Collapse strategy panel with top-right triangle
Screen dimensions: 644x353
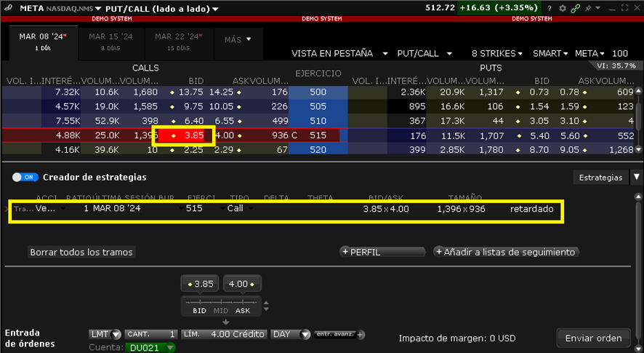point(636,177)
